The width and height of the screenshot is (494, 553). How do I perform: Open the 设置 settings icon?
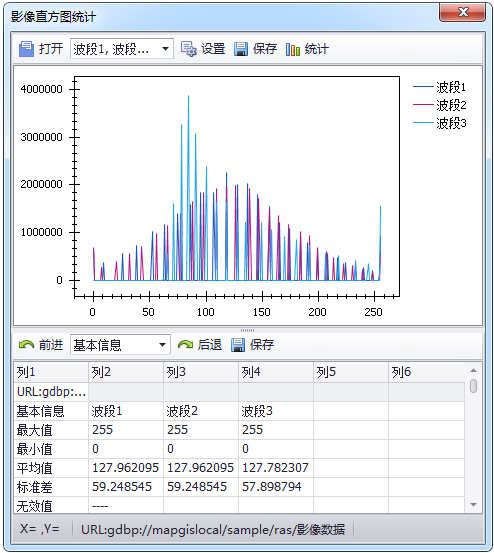[x=188, y=49]
